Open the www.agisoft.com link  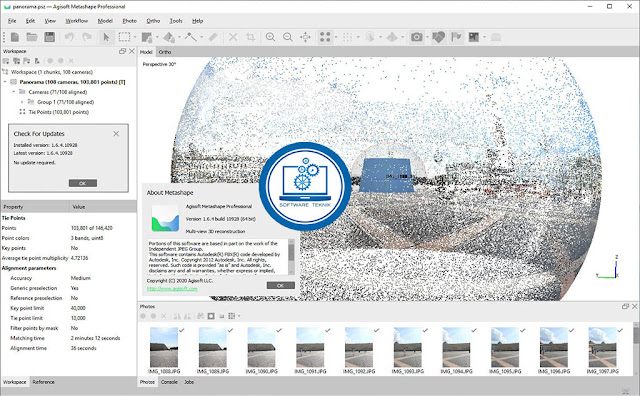coord(172,289)
